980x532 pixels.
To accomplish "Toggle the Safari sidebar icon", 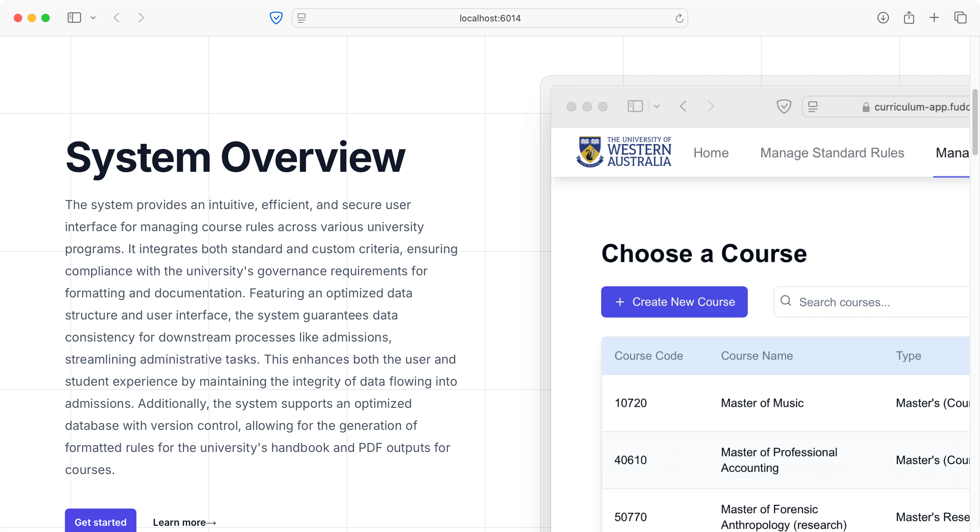I will tap(74, 18).
